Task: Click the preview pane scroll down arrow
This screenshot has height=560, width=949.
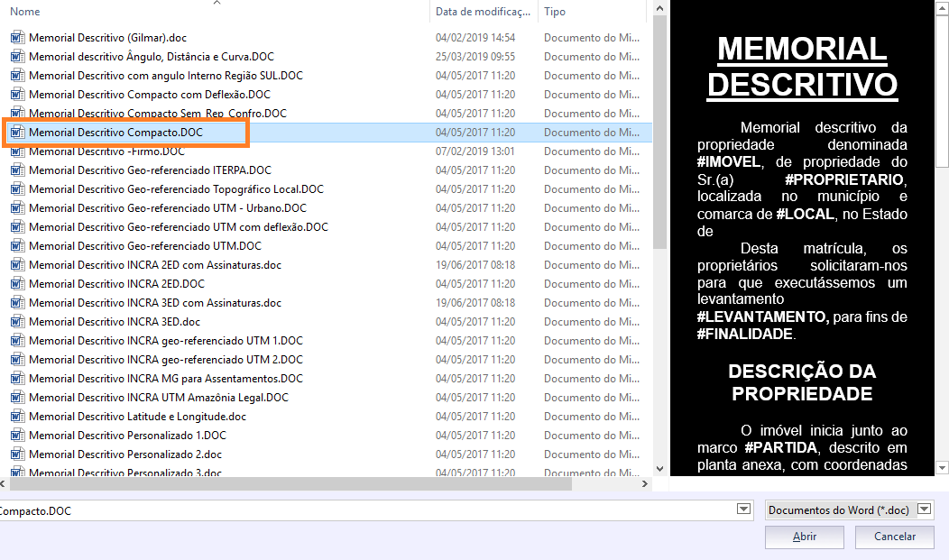Action: [942, 467]
